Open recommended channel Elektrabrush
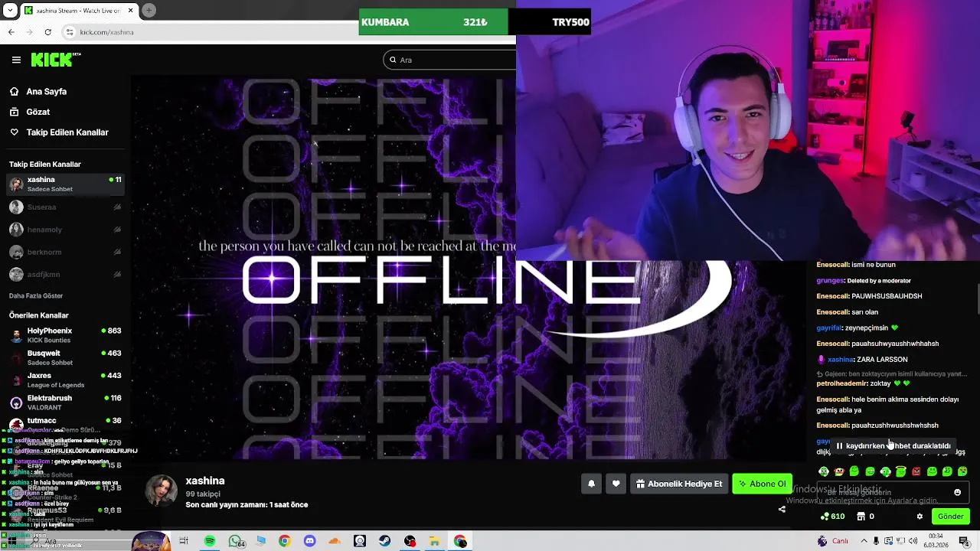The image size is (980, 551). tap(65, 403)
